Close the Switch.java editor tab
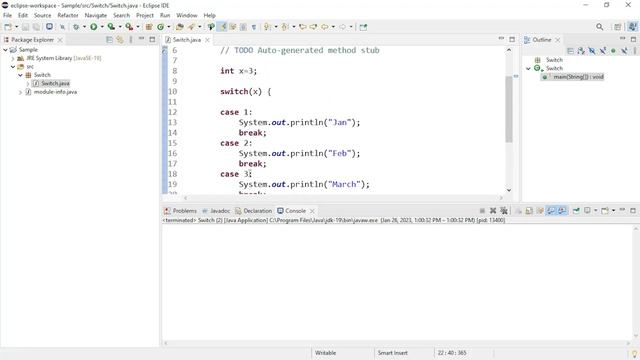 (x=207, y=40)
